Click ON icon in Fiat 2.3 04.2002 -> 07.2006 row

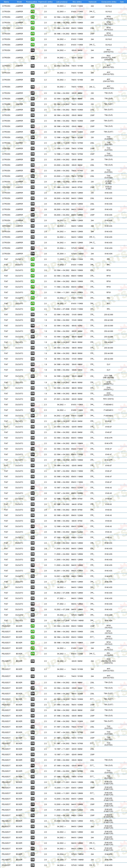click(33, 416)
